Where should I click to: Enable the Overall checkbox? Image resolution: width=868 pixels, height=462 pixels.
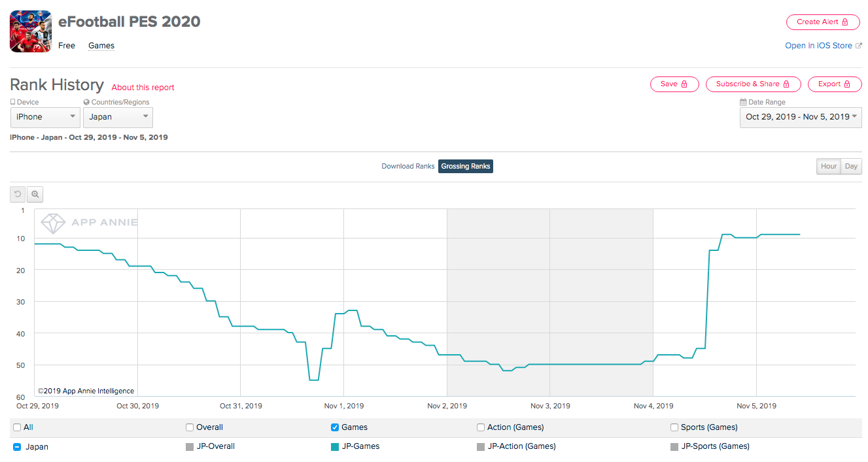coord(190,427)
